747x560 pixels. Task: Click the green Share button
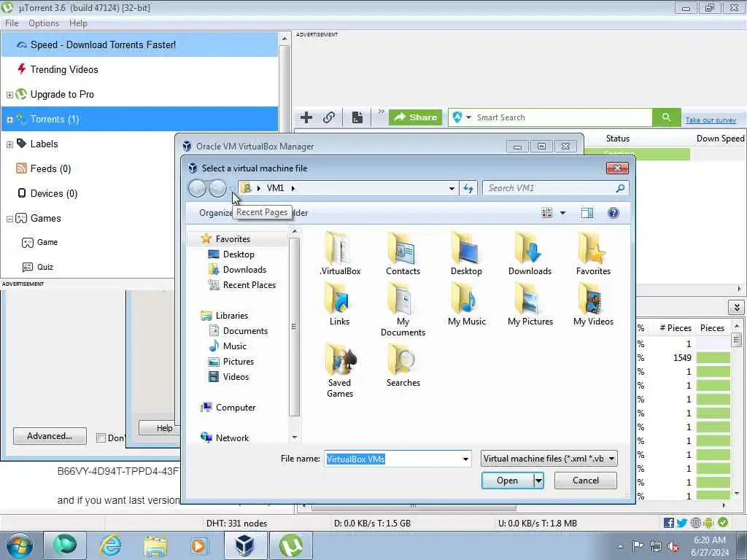415,117
